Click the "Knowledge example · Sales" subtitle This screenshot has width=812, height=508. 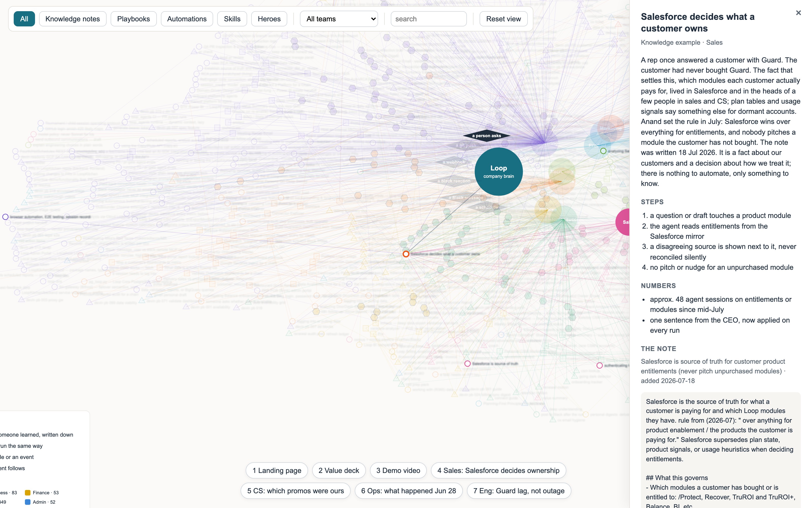click(x=682, y=42)
